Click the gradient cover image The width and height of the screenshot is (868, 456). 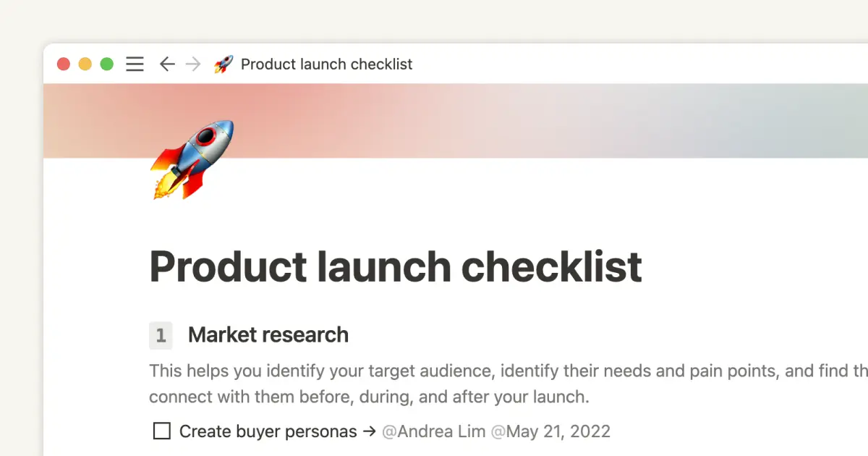point(506,119)
